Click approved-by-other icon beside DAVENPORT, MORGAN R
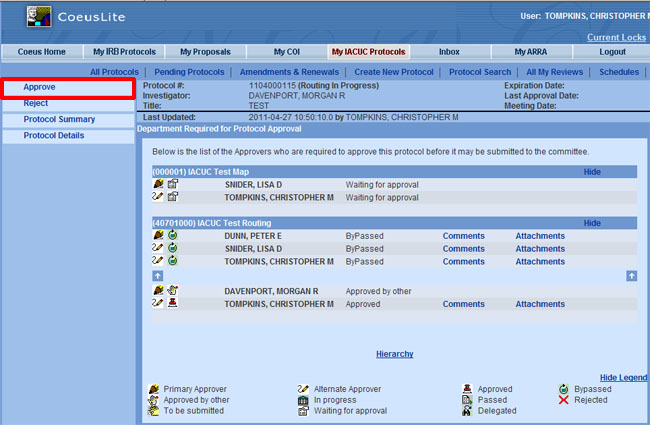This screenshot has width=650, height=425. click(x=172, y=291)
